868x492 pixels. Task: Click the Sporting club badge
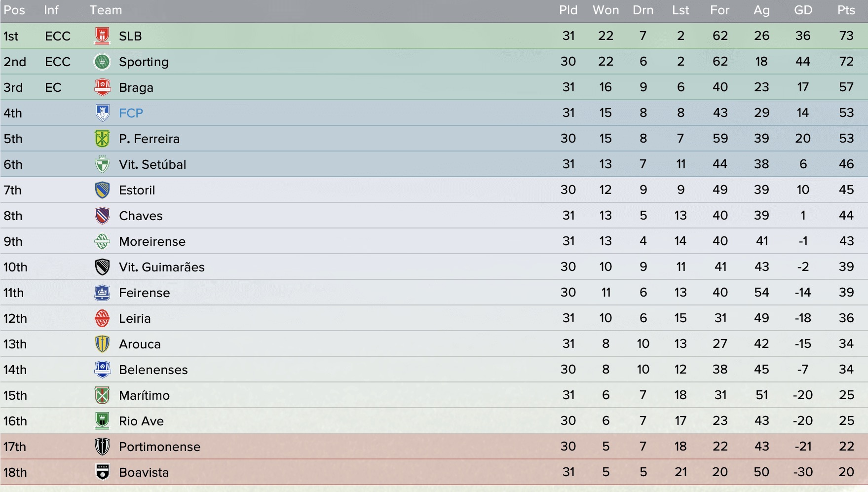click(102, 62)
